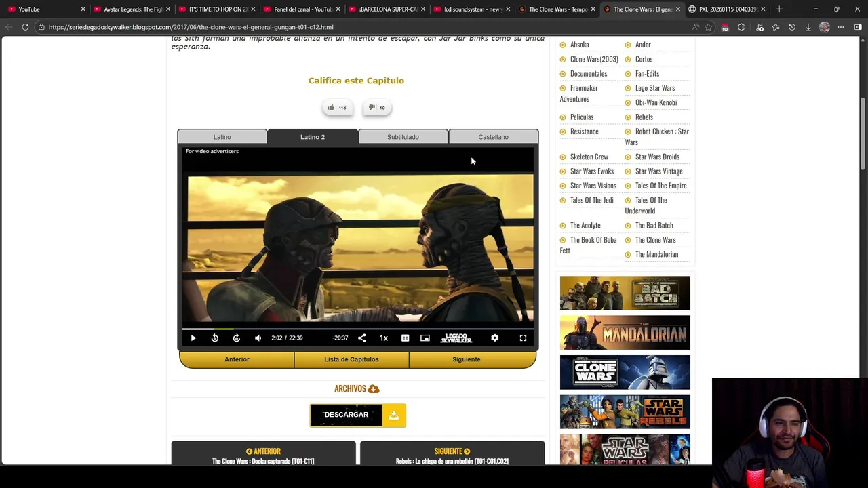Play the video in the player
Screen dimensions: 868x488
click(193, 338)
